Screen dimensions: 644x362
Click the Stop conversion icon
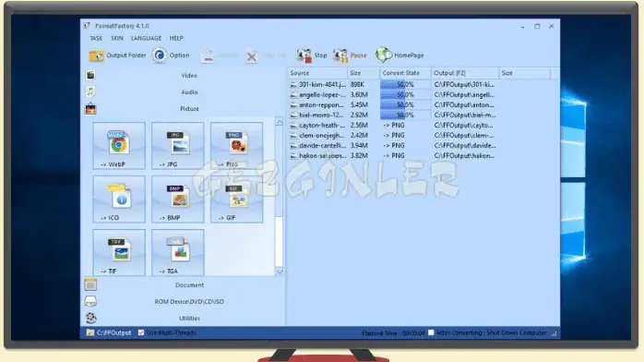tap(304, 55)
